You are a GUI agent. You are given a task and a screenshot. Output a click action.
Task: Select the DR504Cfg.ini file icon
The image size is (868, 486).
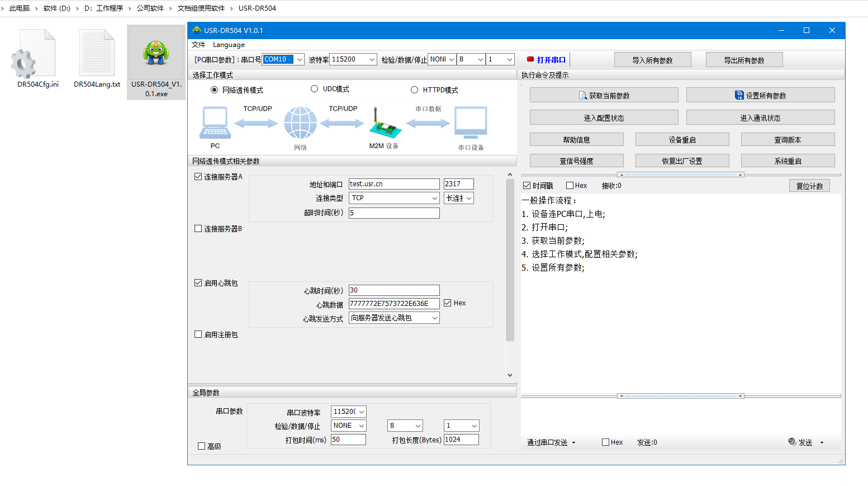[x=35, y=55]
